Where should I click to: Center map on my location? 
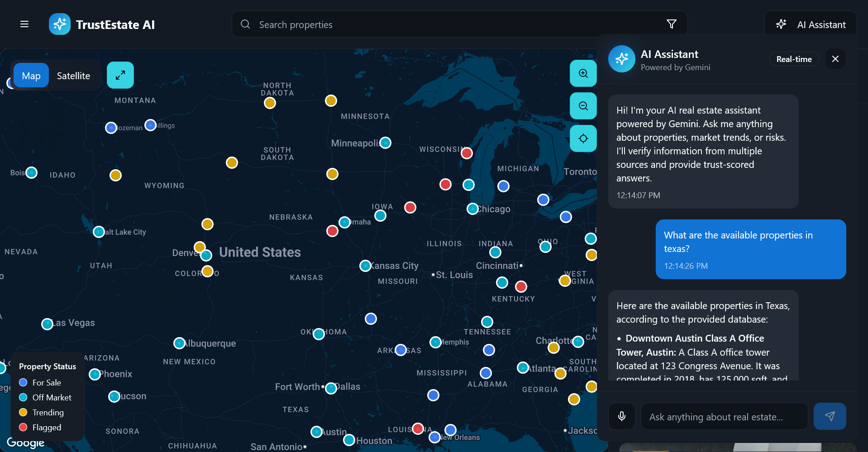[583, 138]
